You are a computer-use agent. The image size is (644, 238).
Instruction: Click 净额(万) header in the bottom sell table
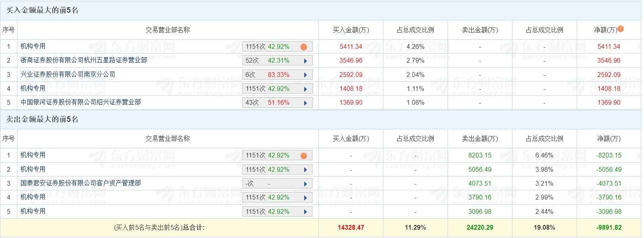tap(609, 139)
